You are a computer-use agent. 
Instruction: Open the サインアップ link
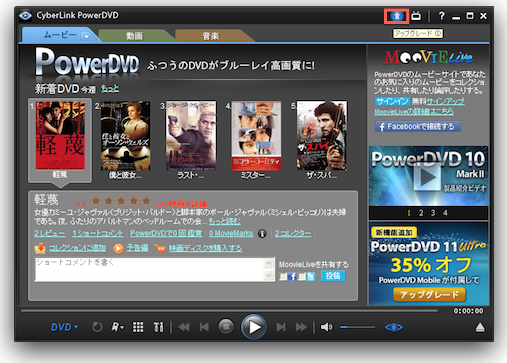(x=445, y=101)
